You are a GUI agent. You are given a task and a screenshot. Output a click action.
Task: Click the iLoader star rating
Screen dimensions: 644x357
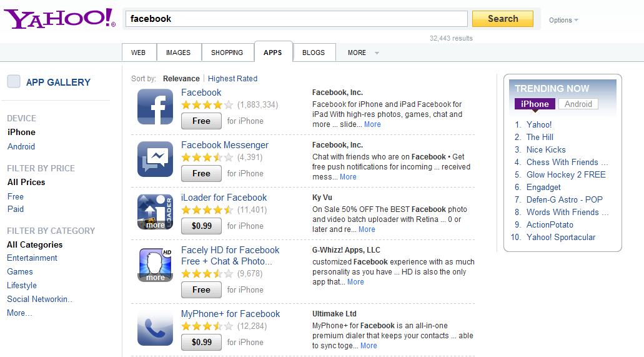click(207, 210)
